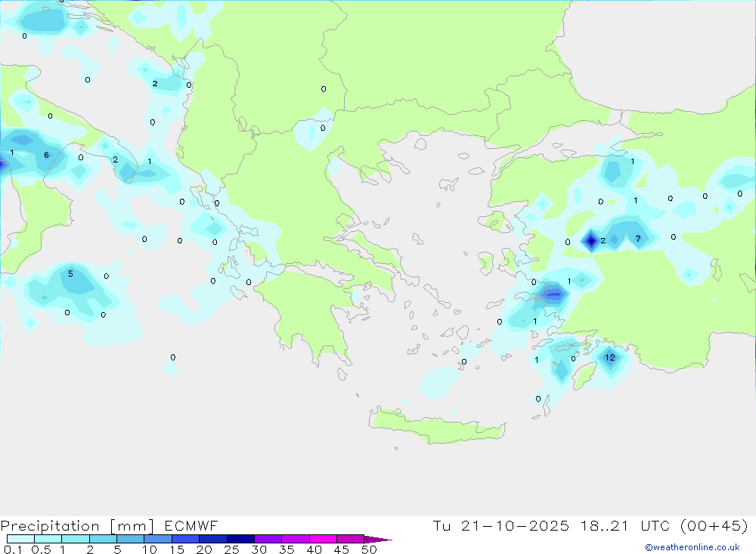Click the '25' legend scale label
756x554 pixels.
pyautogui.click(x=231, y=549)
